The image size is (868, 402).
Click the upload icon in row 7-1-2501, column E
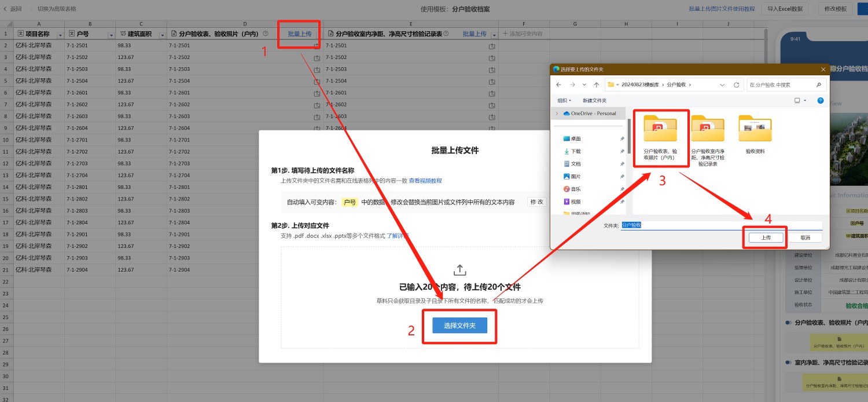click(492, 46)
